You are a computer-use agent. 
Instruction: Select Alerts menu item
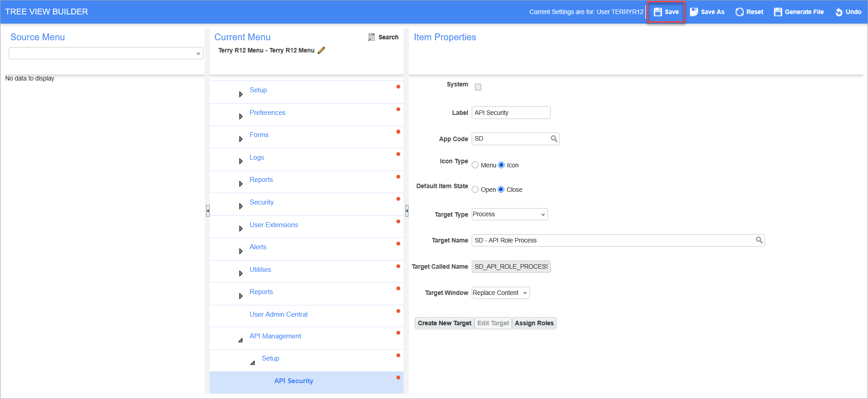[x=258, y=247]
